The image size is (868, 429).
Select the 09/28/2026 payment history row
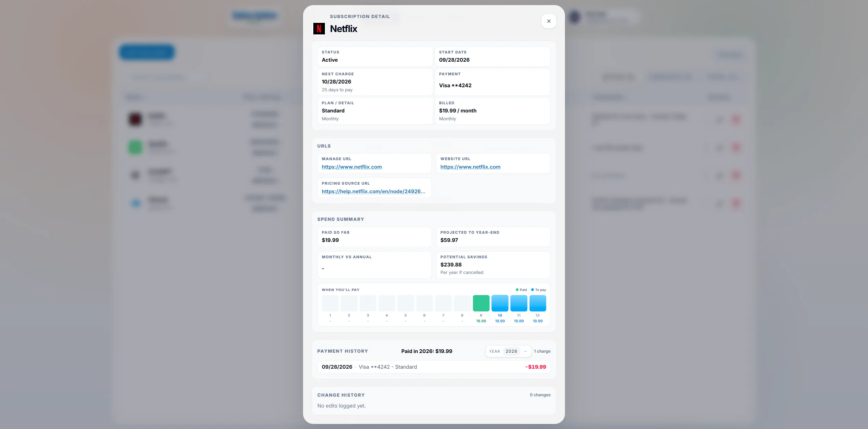click(x=434, y=367)
